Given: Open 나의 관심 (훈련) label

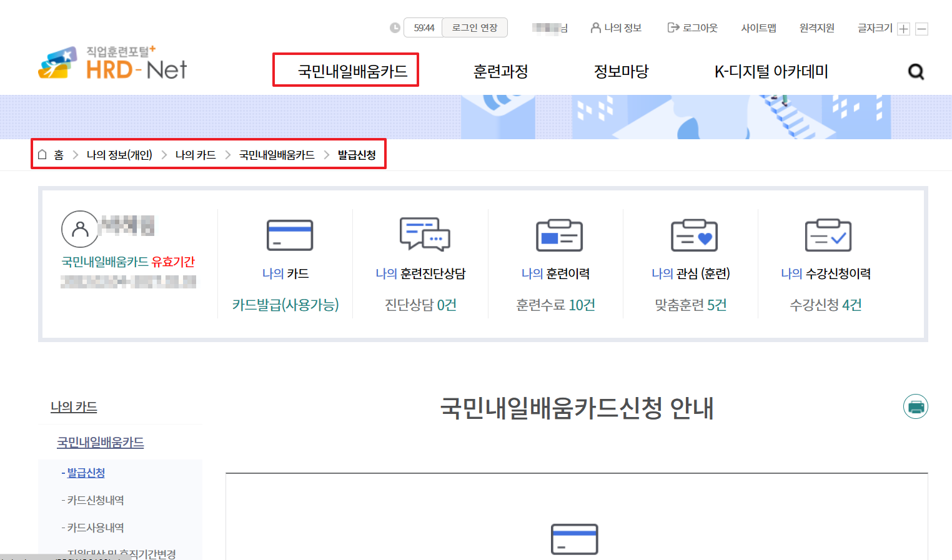Looking at the screenshot, I should (690, 273).
